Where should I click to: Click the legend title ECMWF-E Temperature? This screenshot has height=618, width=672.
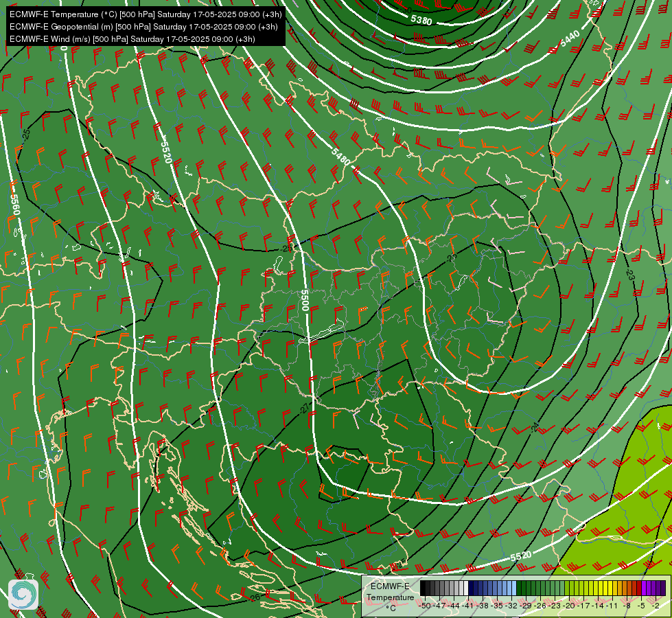pyautogui.click(x=390, y=592)
